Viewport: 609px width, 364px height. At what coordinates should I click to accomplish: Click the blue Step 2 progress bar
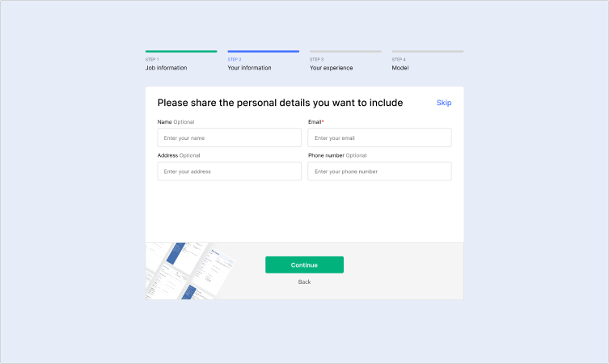pyautogui.click(x=264, y=51)
